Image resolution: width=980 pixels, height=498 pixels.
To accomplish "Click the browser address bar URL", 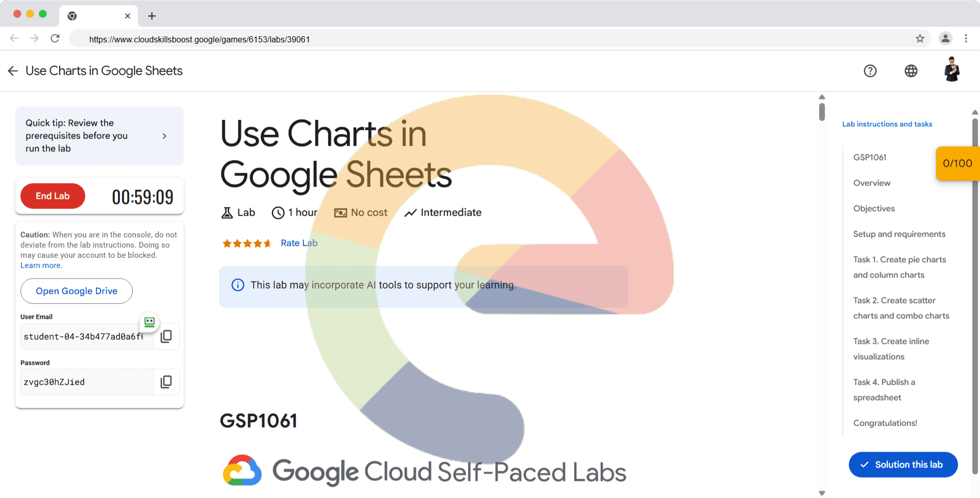I will click(x=199, y=39).
